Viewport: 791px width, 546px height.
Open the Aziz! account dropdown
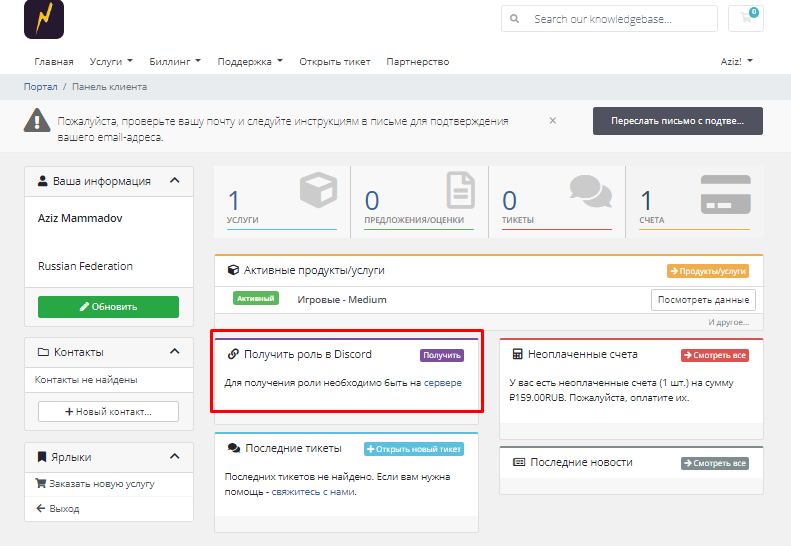pos(736,61)
